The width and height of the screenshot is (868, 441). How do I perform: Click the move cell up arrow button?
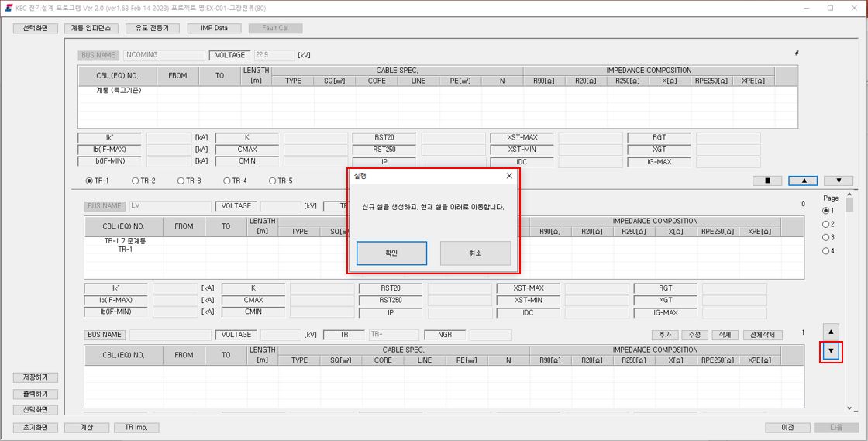pyautogui.click(x=831, y=332)
